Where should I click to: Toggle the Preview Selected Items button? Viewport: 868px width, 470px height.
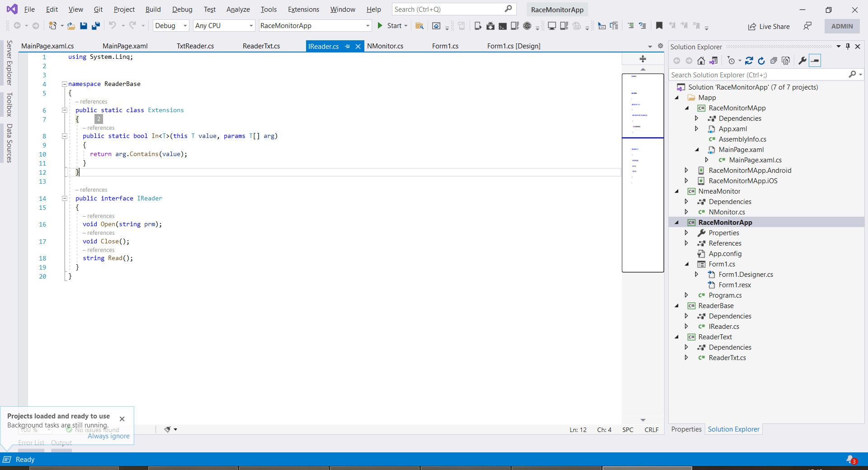click(x=815, y=61)
